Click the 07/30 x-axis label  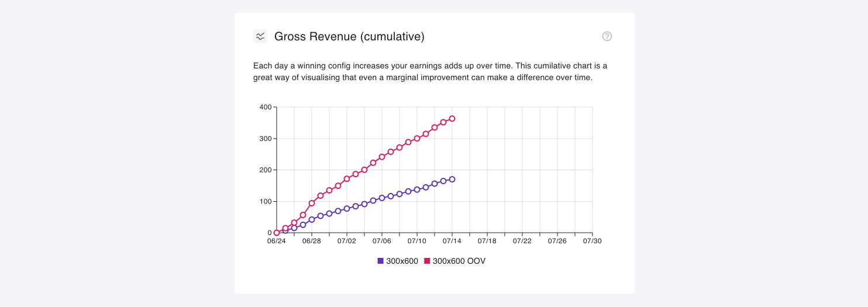coord(593,240)
